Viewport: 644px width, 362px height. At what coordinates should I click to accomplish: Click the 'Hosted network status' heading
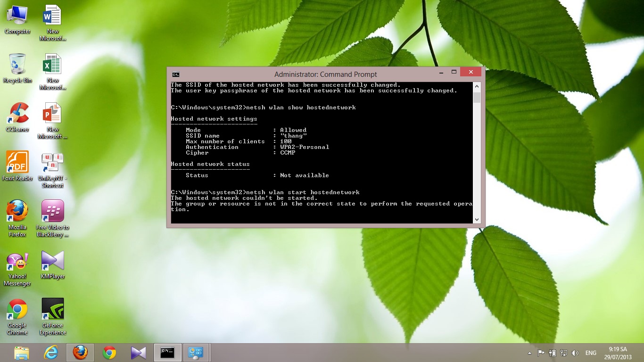point(210,164)
